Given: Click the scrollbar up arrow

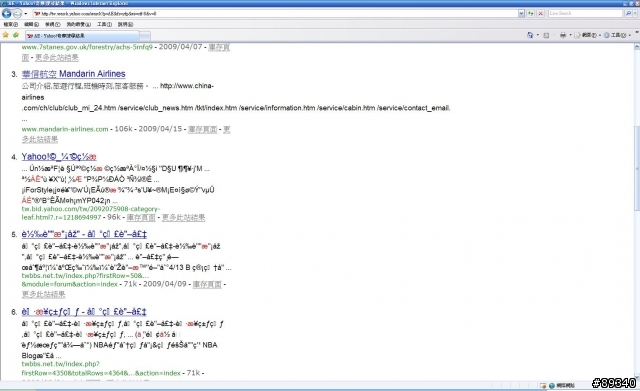Looking at the screenshot, I should (x=636, y=47).
